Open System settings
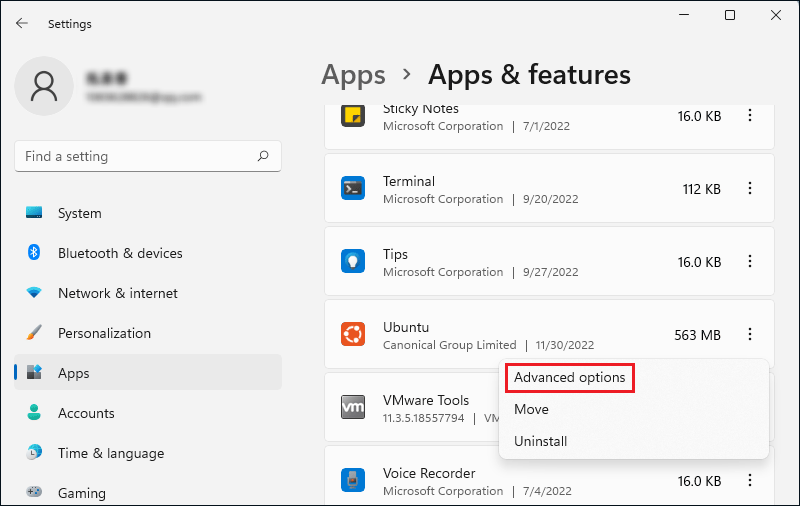 [x=148, y=213]
